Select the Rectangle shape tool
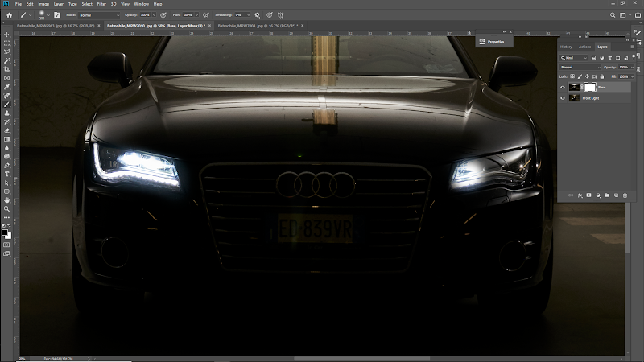The height and width of the screenshot is (362, 644). (6, 191)
